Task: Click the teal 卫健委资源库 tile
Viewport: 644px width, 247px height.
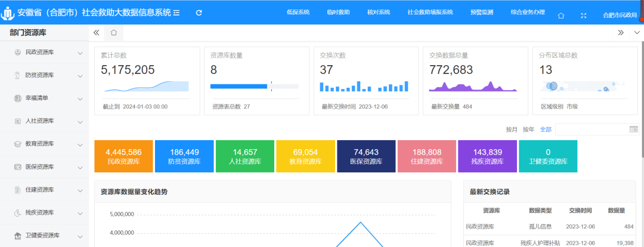Action: (x=548, y=156)
